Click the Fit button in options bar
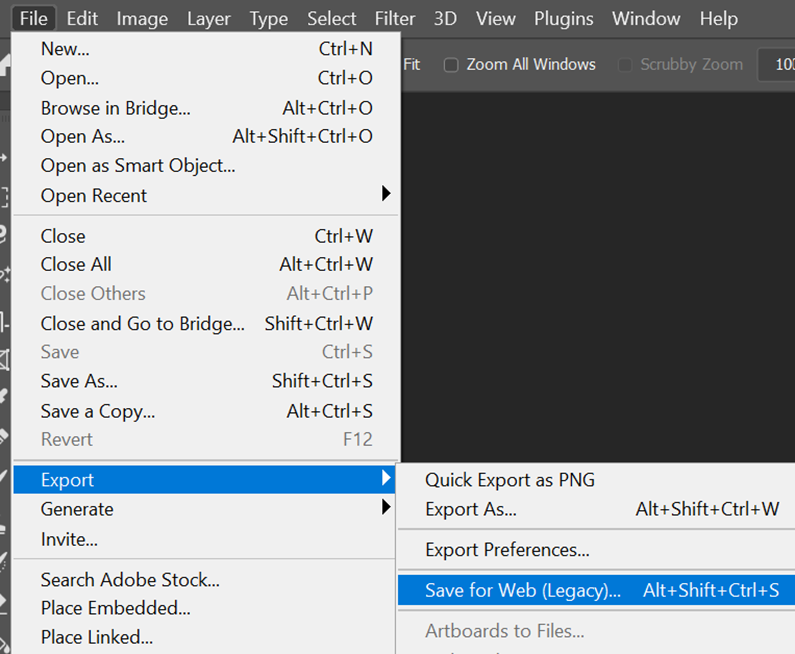The height and width of the screenshot is (654, 795). (x=412, y=65)
